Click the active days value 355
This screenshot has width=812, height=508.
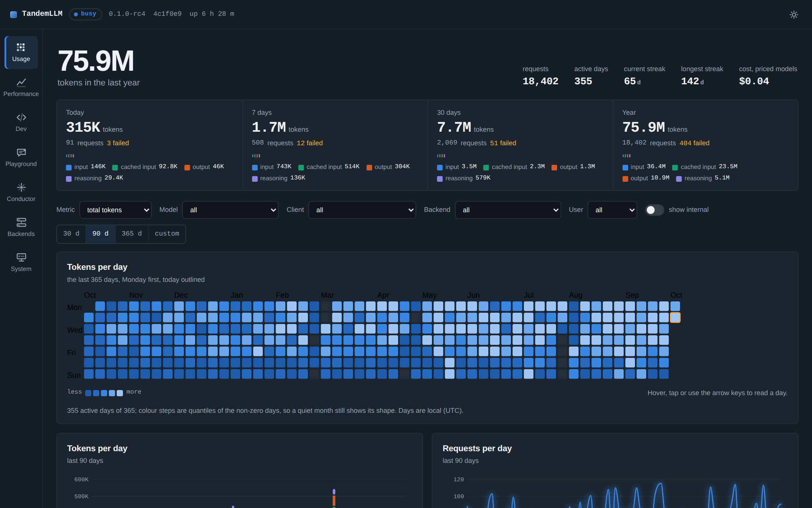(x=583, y=81)
